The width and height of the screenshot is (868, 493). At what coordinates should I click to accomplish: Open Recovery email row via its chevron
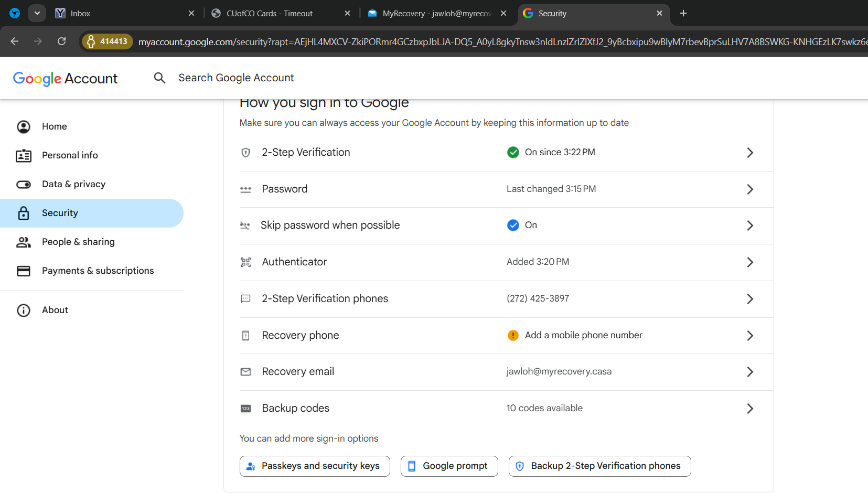pyautogui.click(x=750, y=372)
